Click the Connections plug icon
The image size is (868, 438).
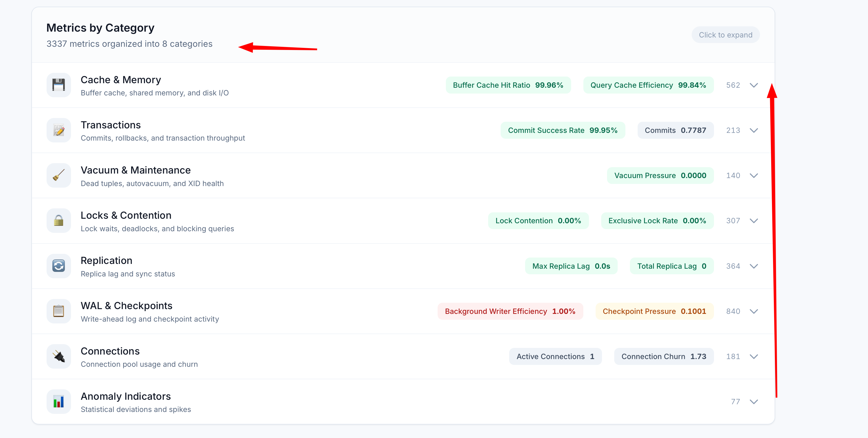[59, 356]
